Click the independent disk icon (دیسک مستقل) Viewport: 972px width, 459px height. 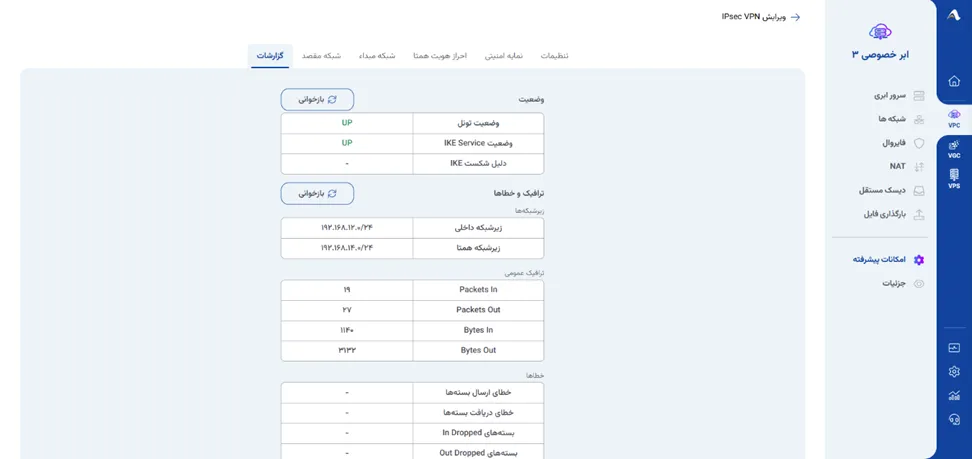pos(919,191)
